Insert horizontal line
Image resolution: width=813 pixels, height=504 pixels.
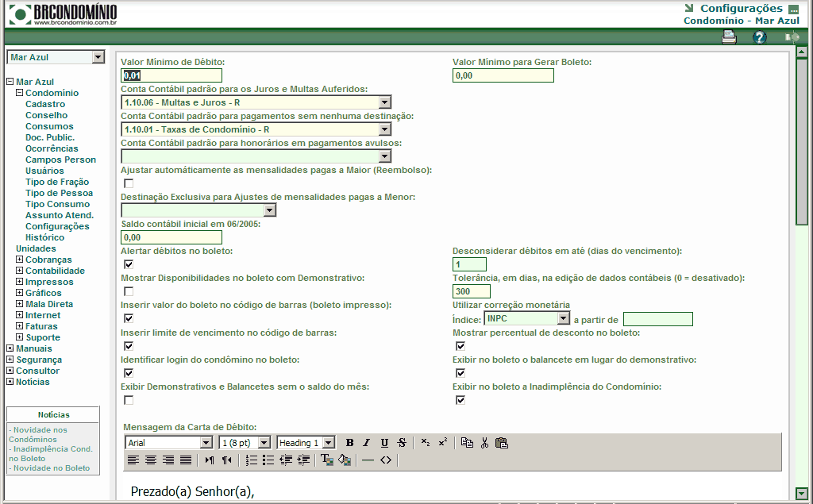coord(368,460)
